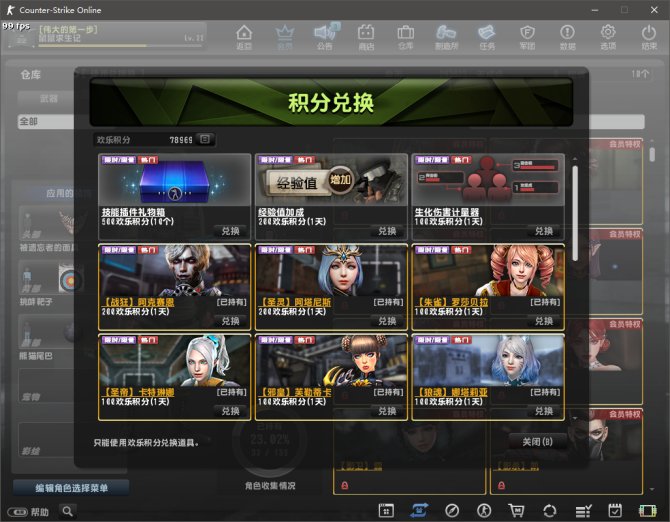The height and width of the screenshot is (522, 670).
Task: Switch to the 武器 tab in background warehouse
Action: tap(49, 99)
